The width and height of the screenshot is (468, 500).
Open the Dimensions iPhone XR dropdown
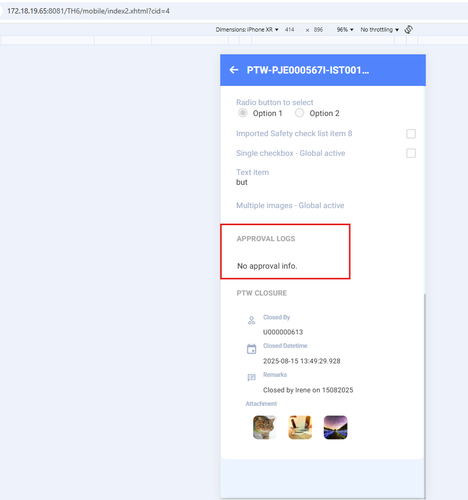pos(247,30)
